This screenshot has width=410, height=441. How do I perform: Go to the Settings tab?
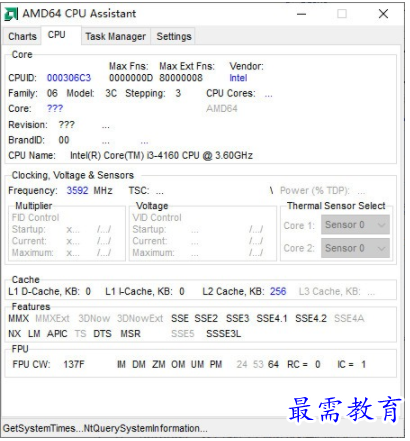click(x=174, y=36)
